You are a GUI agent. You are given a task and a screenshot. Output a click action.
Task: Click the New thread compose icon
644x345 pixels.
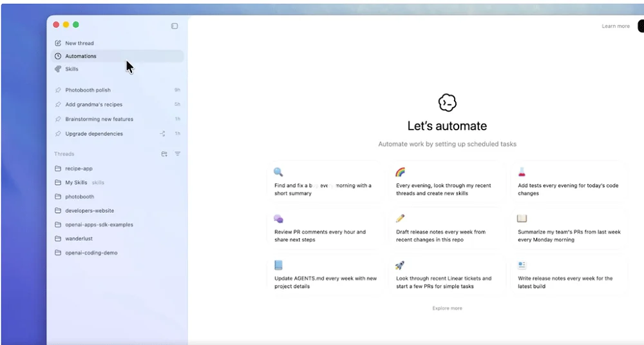point(58,43)
